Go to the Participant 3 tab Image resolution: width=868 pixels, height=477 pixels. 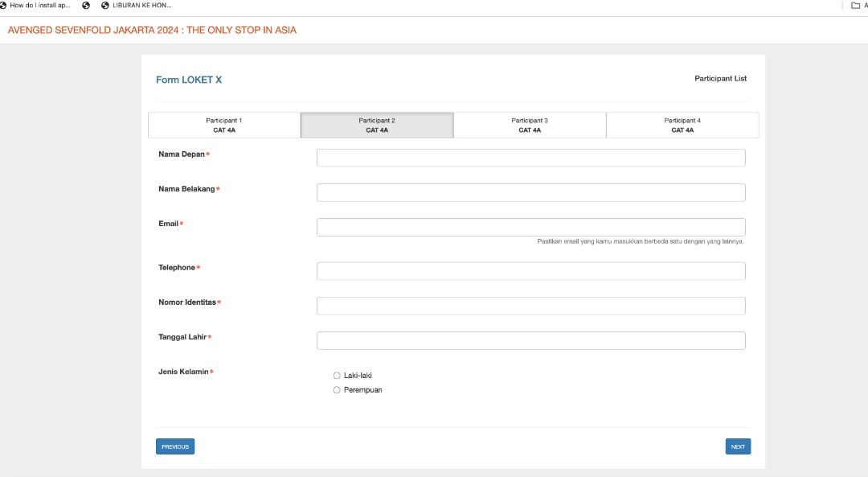(x=530, y=125)
